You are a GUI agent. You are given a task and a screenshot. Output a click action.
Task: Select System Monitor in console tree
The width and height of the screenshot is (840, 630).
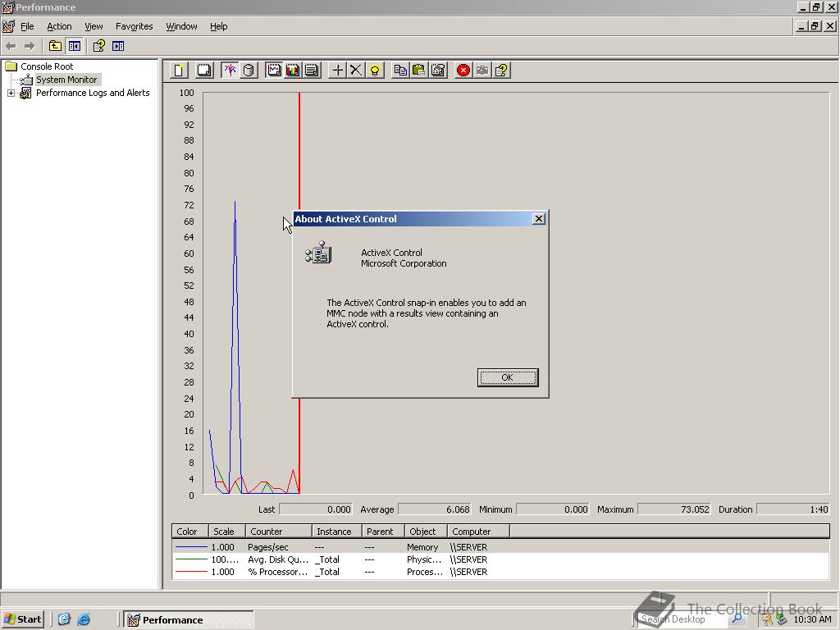tap(66, 80)
